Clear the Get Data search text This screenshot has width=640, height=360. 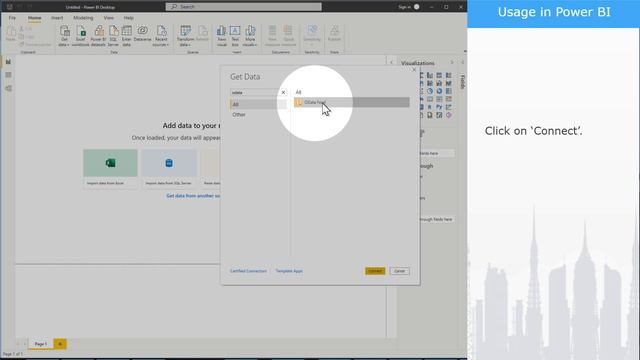point(283,93)
